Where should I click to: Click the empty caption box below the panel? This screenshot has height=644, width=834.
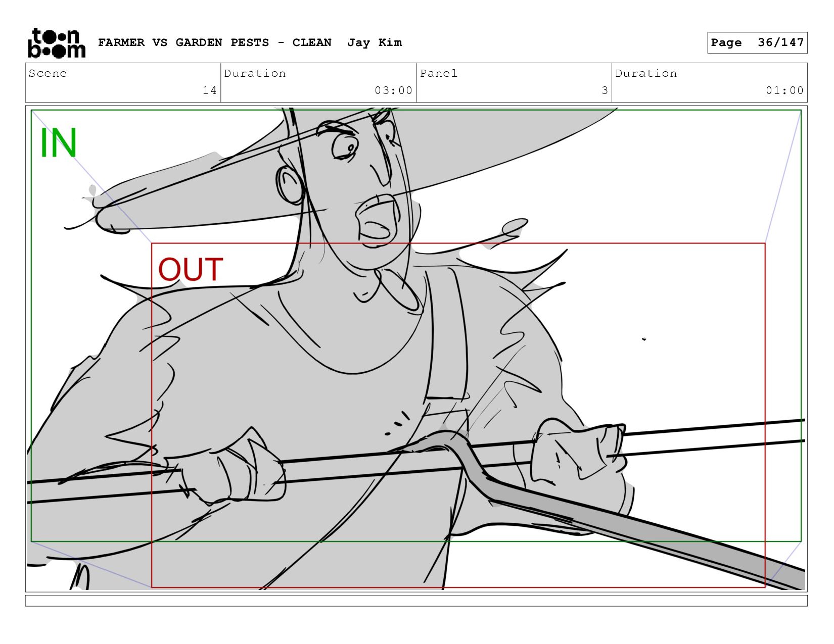416,601
